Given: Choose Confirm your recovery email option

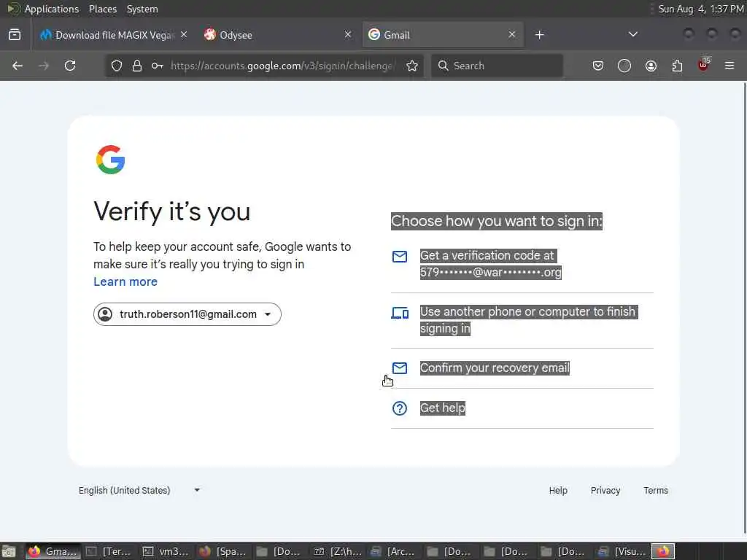Looking at the screenshot, I should coord(522,368).
